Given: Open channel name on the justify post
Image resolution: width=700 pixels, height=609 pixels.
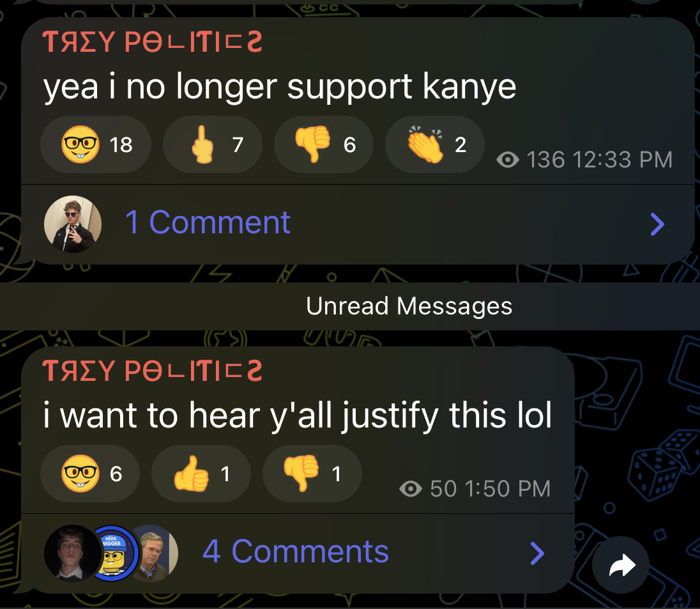Looking at the screenshot, I should pyautogui.click(x=152, y=371).
